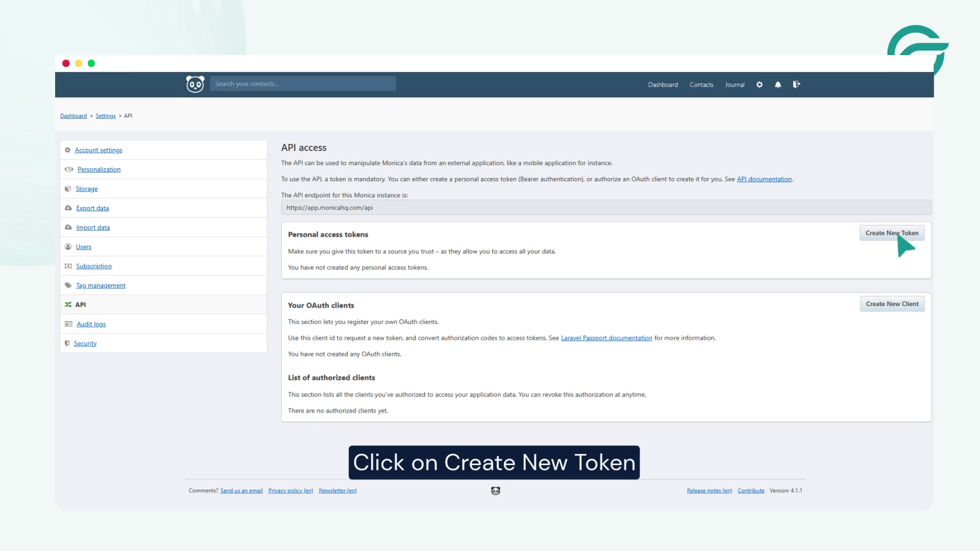The height and width of the screenshot is (551, 980).
Task: Click the API endpoint URL field
Action: (606, 208)
